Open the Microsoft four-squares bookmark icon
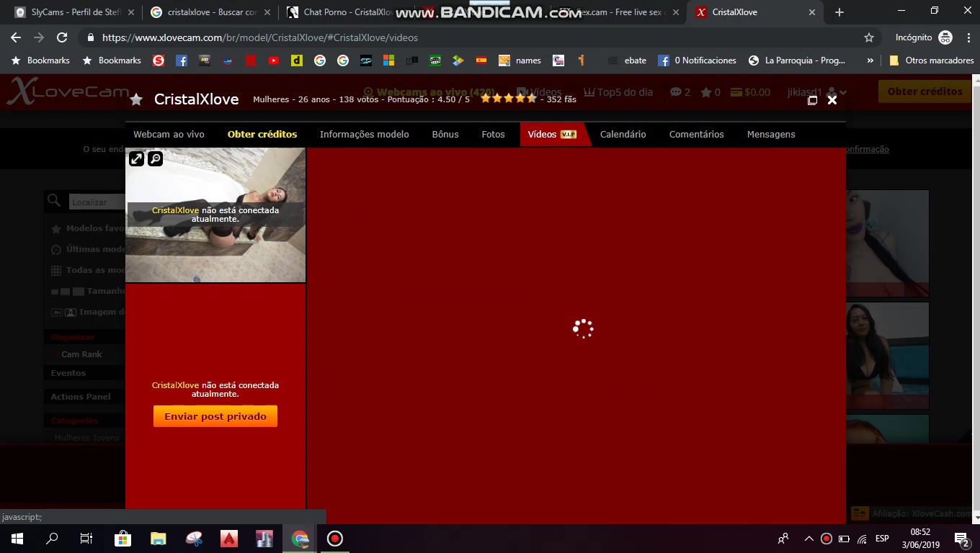The image size is (980, 553). coord(389,60)
